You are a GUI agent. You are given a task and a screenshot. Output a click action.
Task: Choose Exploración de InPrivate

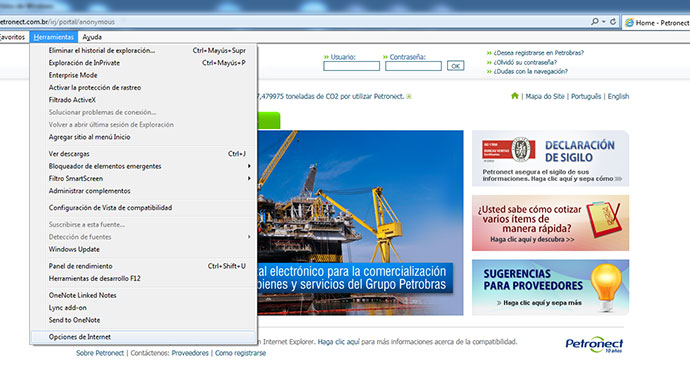pos(143,63)
